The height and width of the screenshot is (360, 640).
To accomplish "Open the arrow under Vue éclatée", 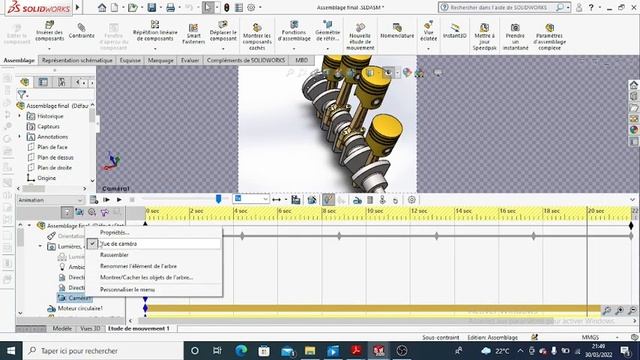I will click(x=428, y=49).
